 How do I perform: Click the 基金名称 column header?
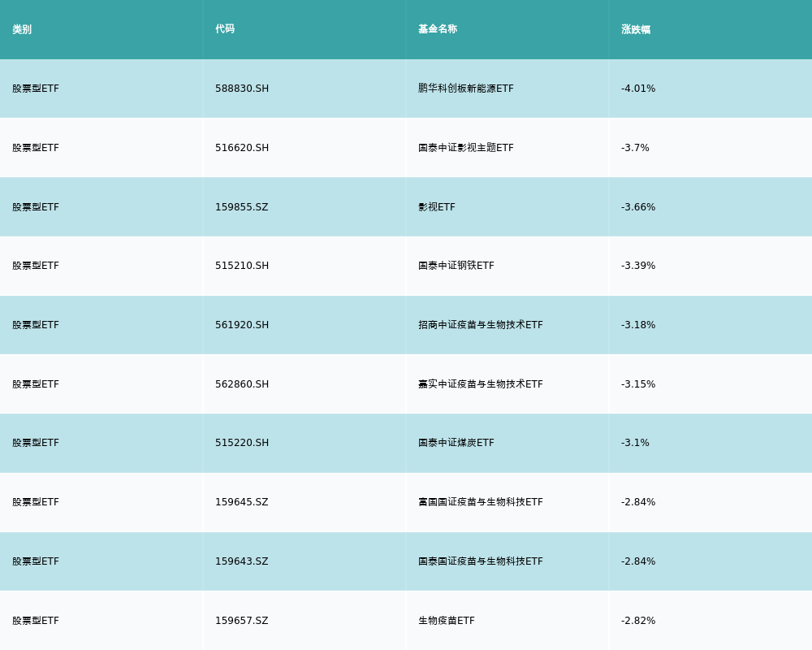coord(438,29)
